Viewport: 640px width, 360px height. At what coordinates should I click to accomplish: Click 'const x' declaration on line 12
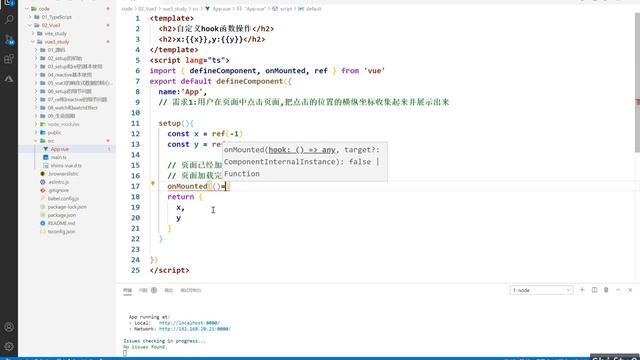(x=183, y=134)
